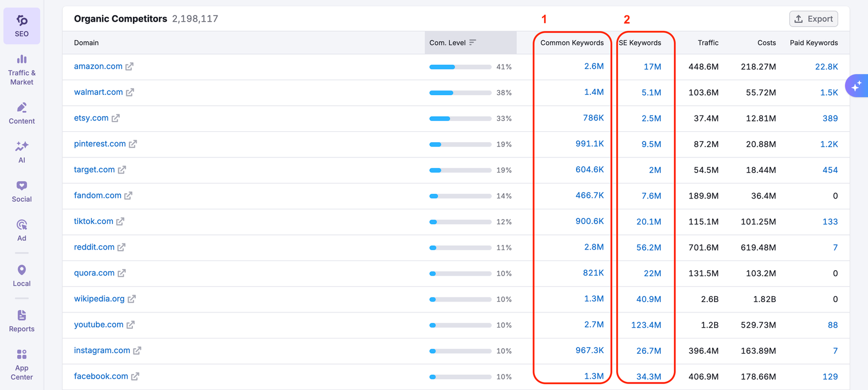Click the facebook.com domain link
868x390 pixels.
(x=101, y=376)
